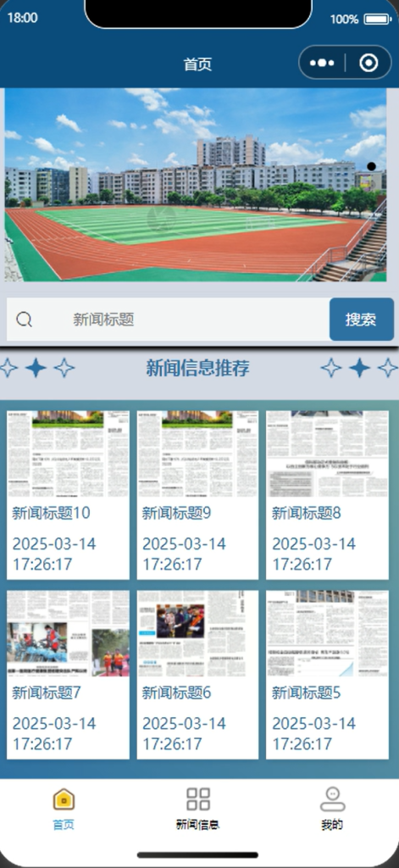Open the three-dot mini program menu

click(x=322, y=63)
